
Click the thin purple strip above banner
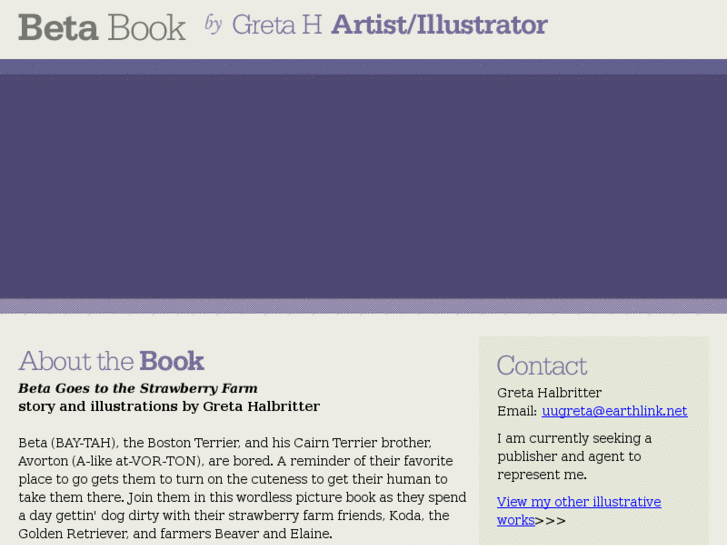(x=363, y=67)
